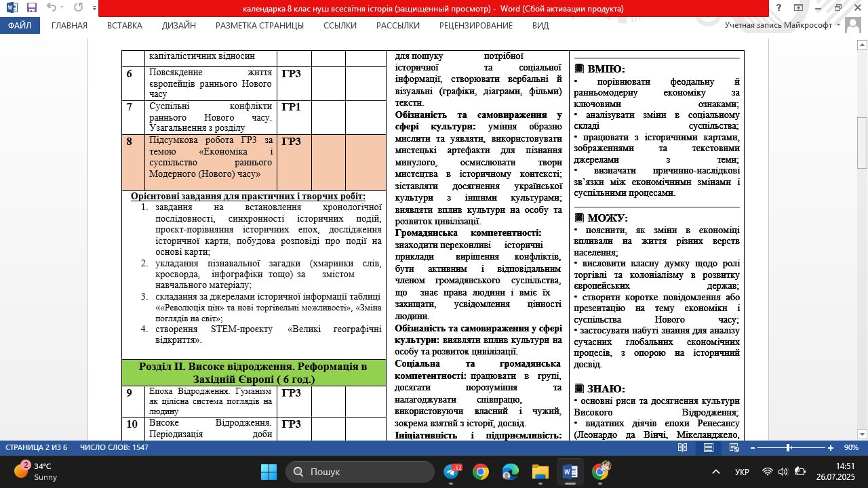The width and height of the screenshot is (868, 488).
Task: Click the volume speaker tray icon
Action: tap(783, 472)
